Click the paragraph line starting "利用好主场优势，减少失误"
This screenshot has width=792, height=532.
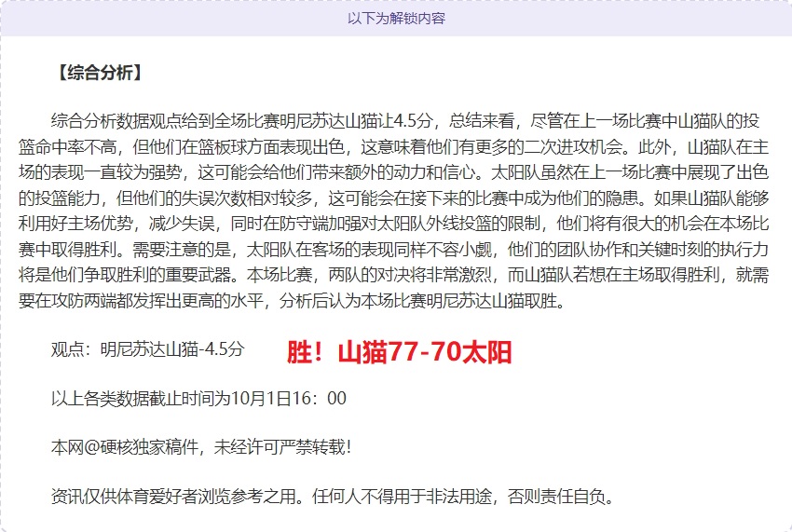[393, 224]
